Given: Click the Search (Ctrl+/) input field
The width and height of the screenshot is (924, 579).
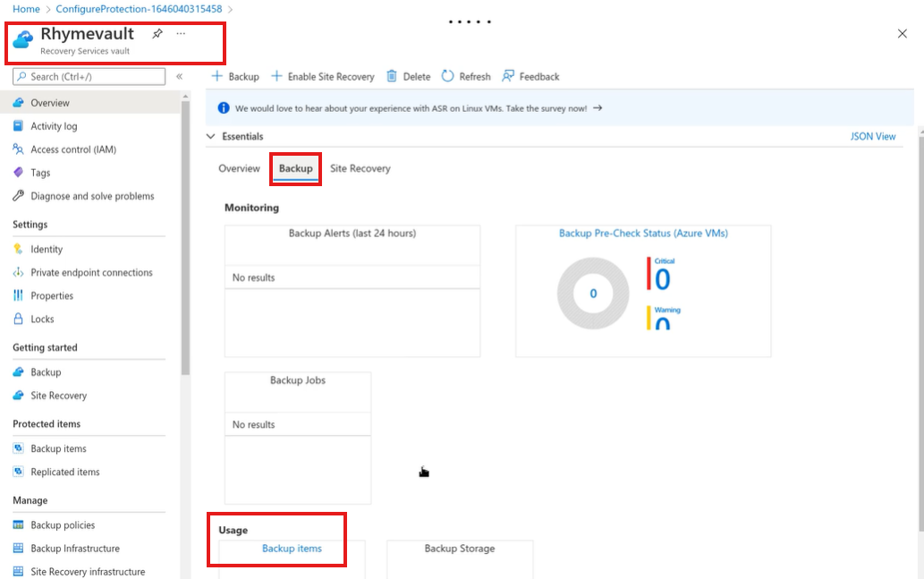Looking at the screenshot, I should (x=89, y=77).
